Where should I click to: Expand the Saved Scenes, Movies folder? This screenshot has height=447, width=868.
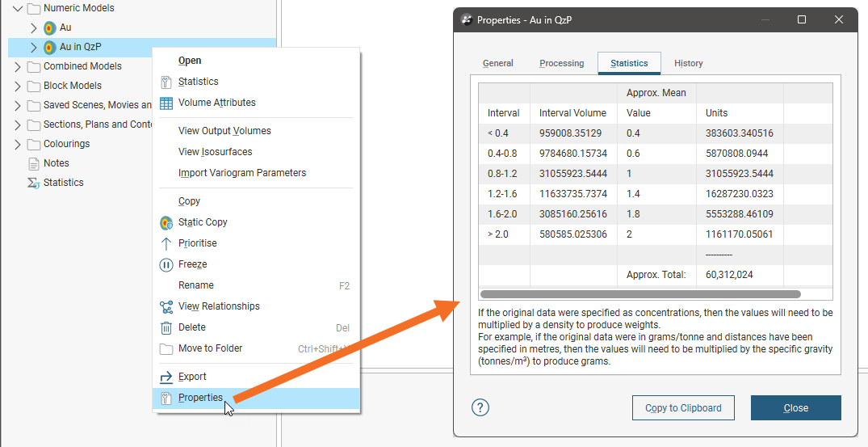pos(17,105)
